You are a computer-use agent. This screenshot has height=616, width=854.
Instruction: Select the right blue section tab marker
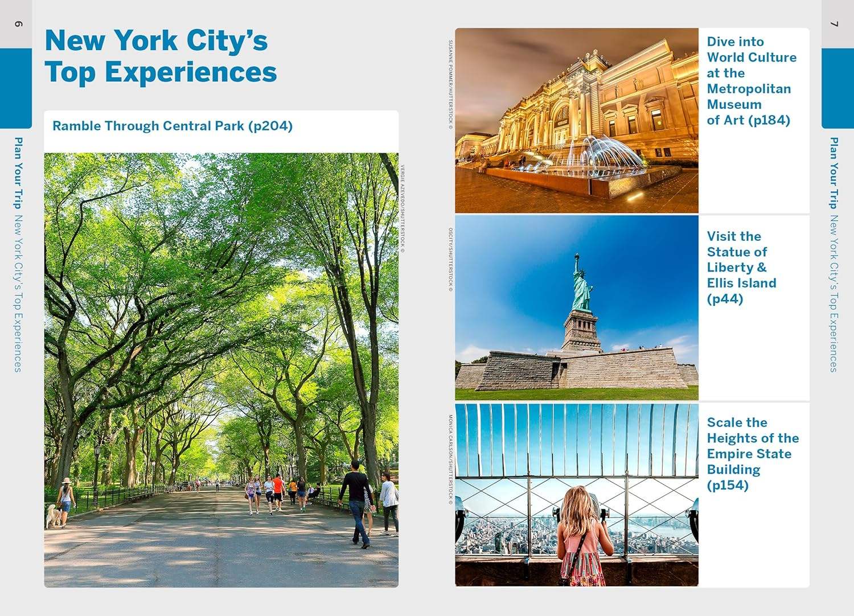[x=837, y=88]
